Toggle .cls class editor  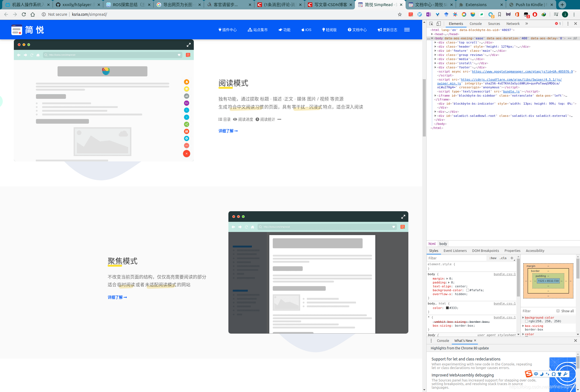point(503,258)
